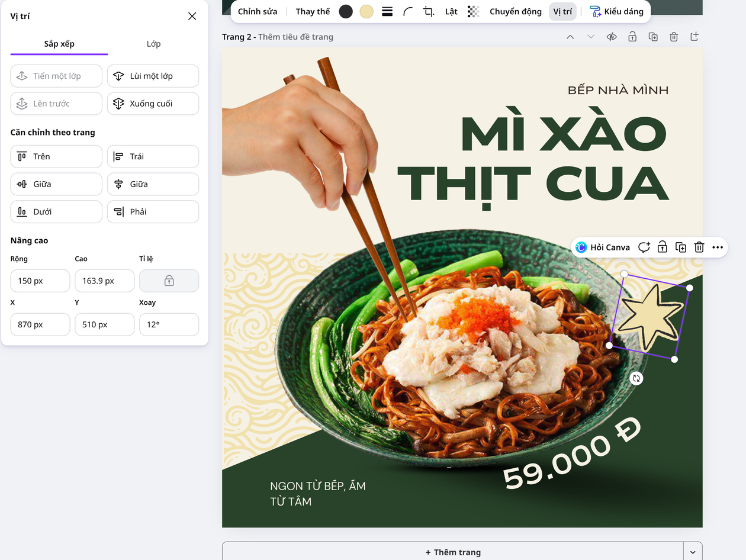The width and height of the screenshot is (746, 560).
Task: Align element to bottom with Dưới
Action: tap(56, 211)
